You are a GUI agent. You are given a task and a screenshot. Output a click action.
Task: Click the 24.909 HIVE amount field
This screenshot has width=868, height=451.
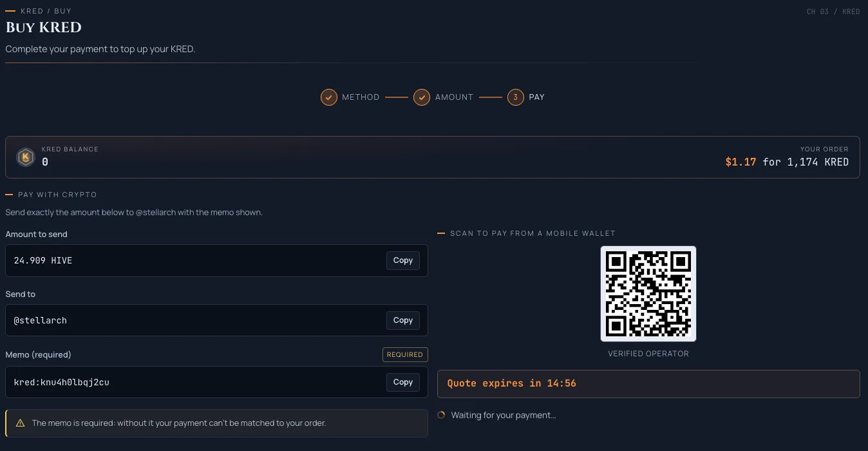tap(216, 260)
